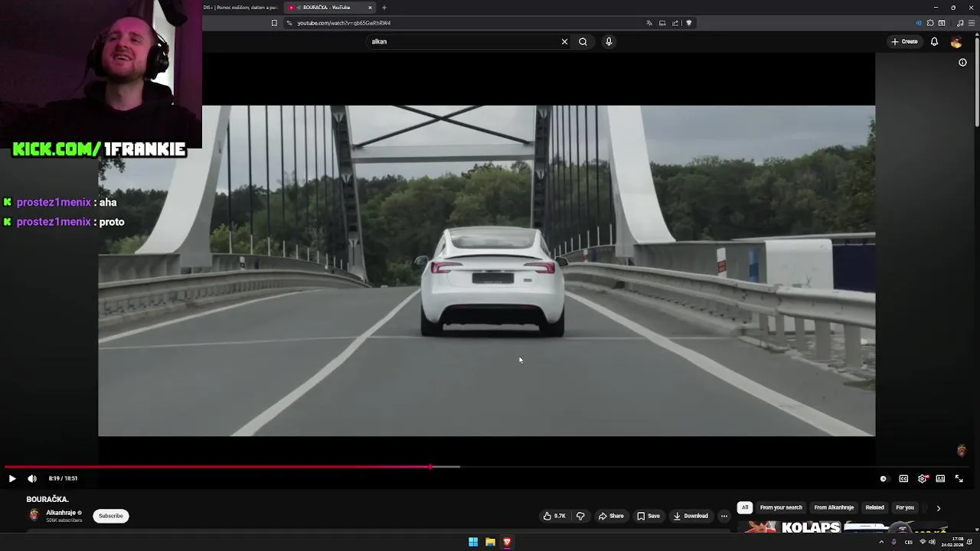The width and height of the screenshot is (980, 551).
Task: Run the YouTube search with magnifier icon
Action: click(583, 41)
